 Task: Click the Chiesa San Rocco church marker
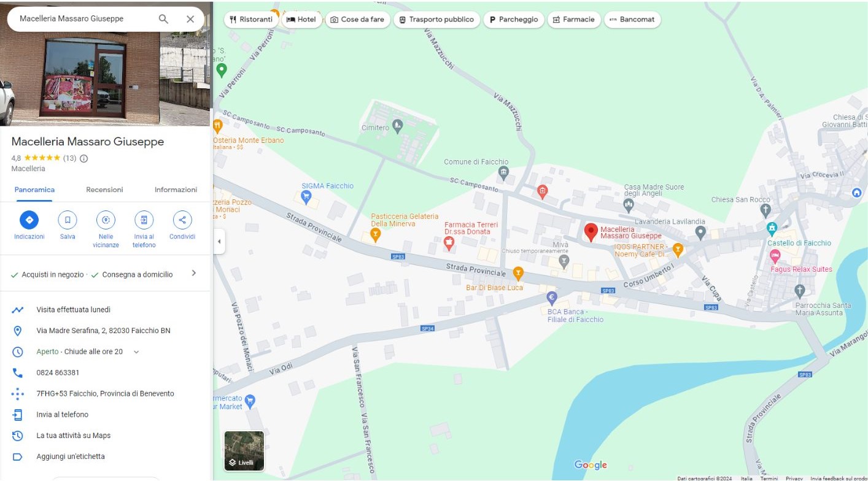point(765,210)
